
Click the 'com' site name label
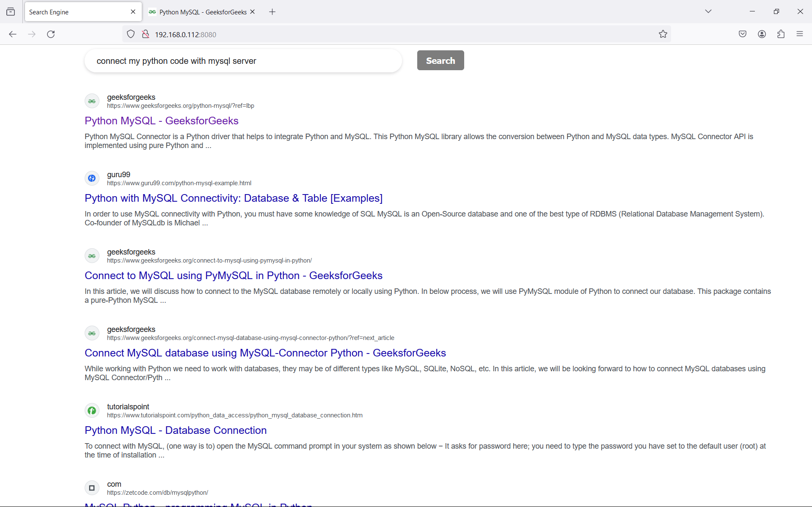114,484
